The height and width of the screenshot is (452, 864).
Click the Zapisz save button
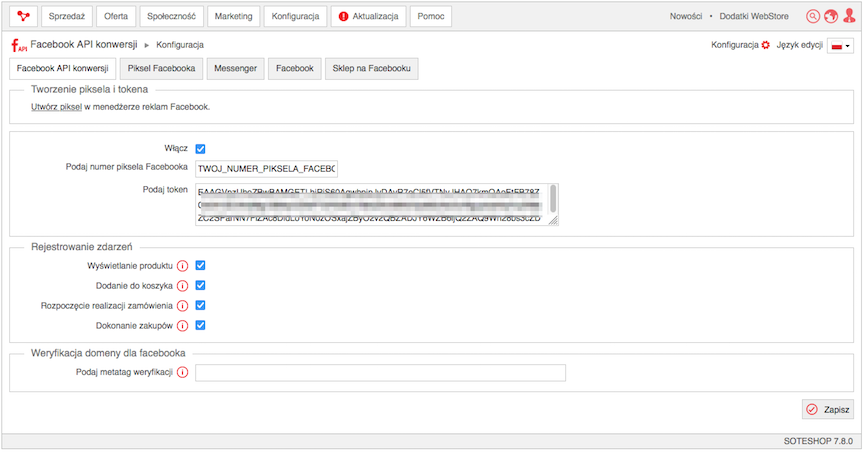click(x=828, y=410)
